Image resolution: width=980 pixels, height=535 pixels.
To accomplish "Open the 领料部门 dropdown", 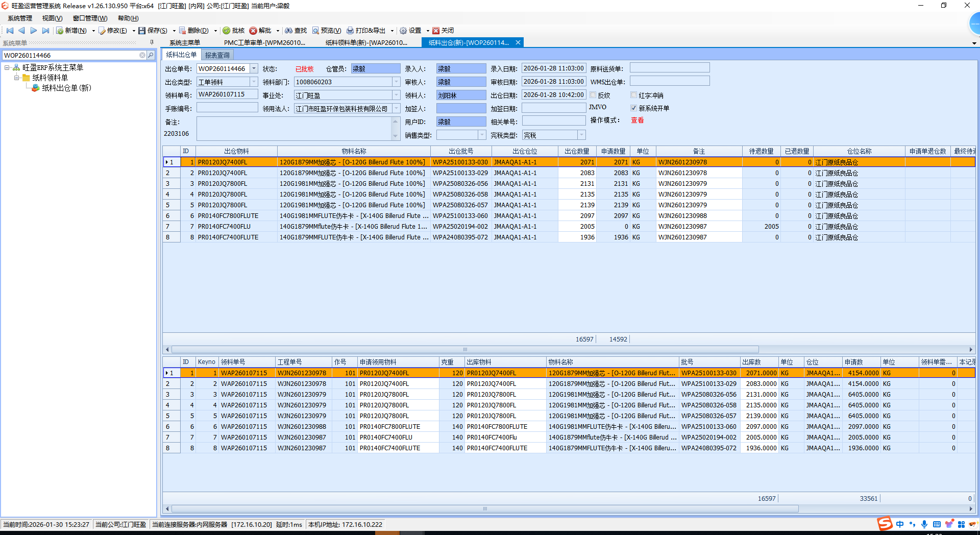I will point(396,82).
